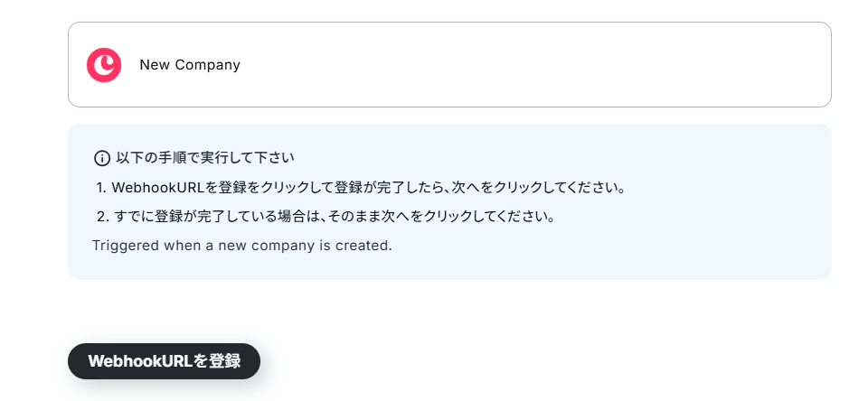Click the 'Triggered when a new company' description

(242, 245)
